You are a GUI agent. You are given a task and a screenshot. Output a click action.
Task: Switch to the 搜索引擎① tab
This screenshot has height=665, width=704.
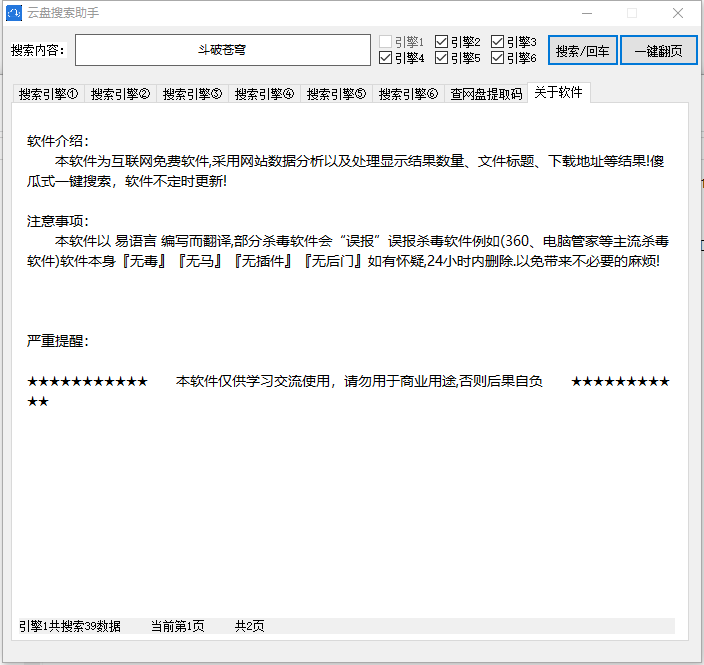pos(48,94)
